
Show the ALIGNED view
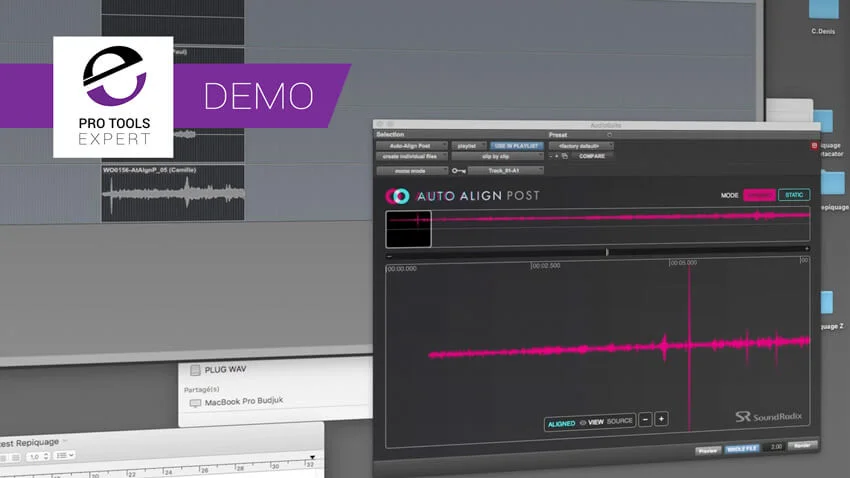pos(561,424)
